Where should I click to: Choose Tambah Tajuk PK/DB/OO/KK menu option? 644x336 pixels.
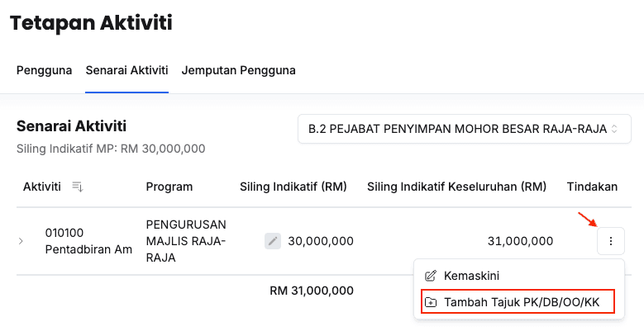click(521, 302)
